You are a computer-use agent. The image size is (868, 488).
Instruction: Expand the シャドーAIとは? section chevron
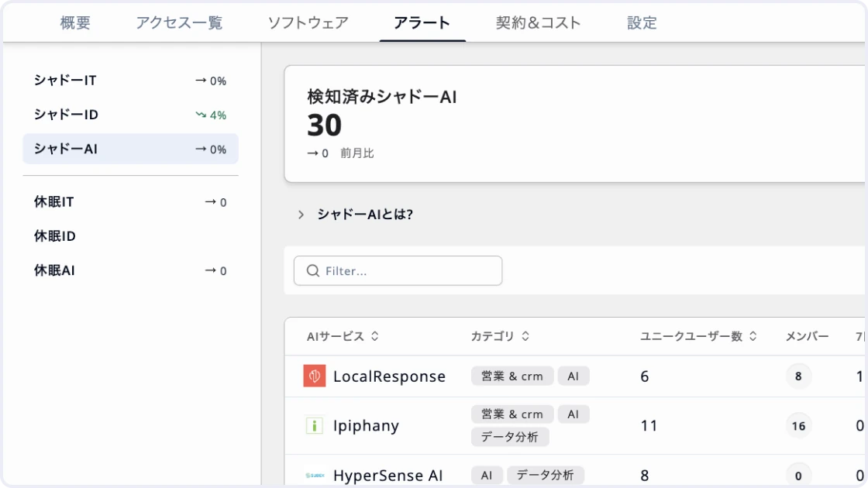click(301, 215)
